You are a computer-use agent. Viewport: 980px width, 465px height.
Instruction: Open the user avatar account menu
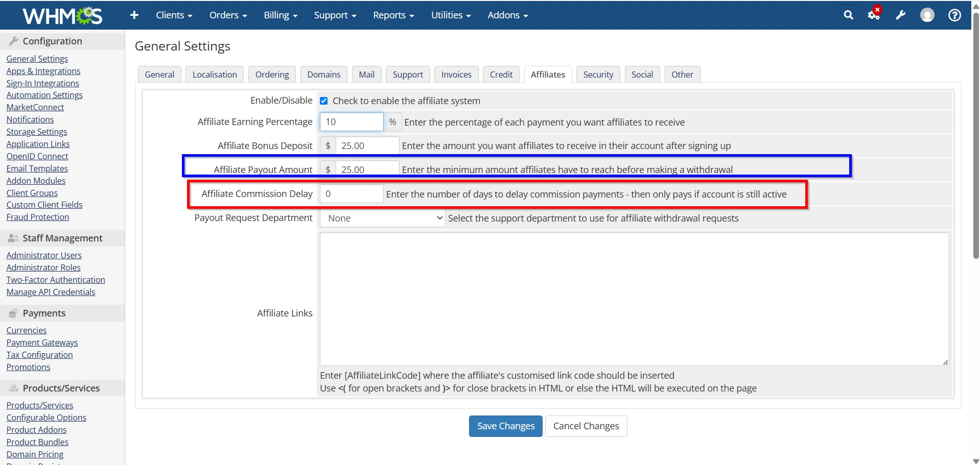[927, 15]
